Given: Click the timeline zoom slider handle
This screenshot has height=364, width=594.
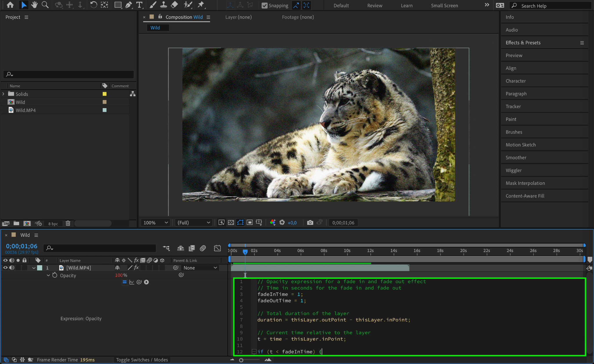Looking at the screenshot, I should pos(241,360).
